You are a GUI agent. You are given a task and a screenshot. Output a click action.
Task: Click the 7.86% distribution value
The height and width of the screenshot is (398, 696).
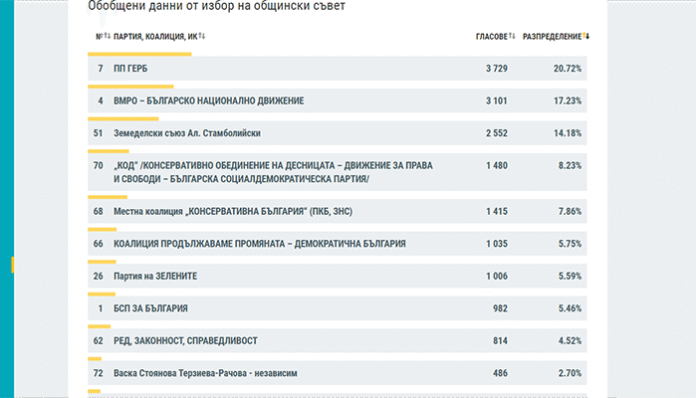(570, 211)
